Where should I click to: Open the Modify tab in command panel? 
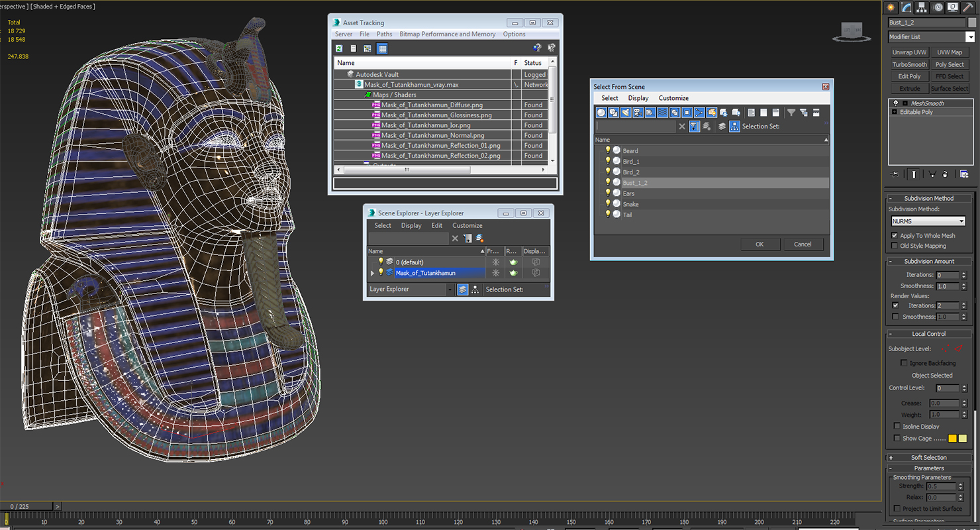(906, 7)
